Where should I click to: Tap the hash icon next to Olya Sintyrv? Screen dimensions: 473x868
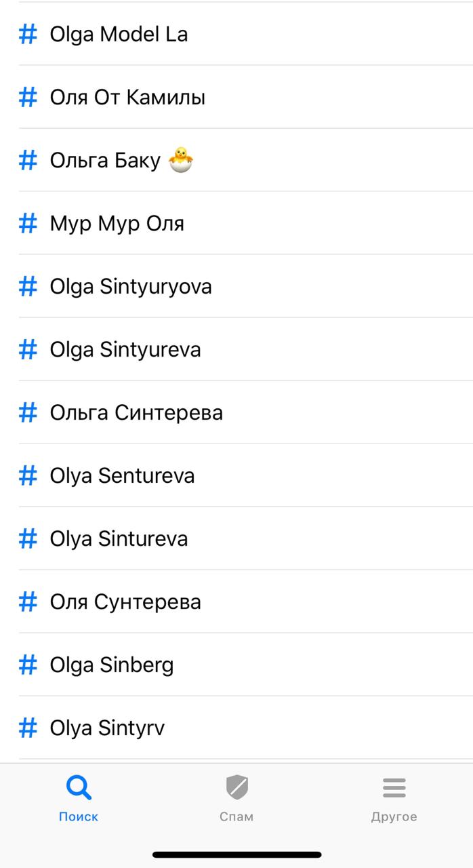[28, 728]
